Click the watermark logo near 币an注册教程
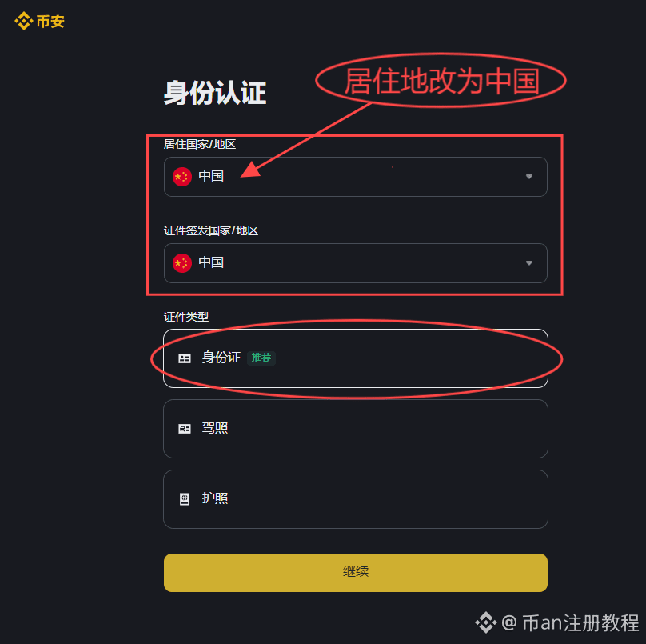 [486, 622]
